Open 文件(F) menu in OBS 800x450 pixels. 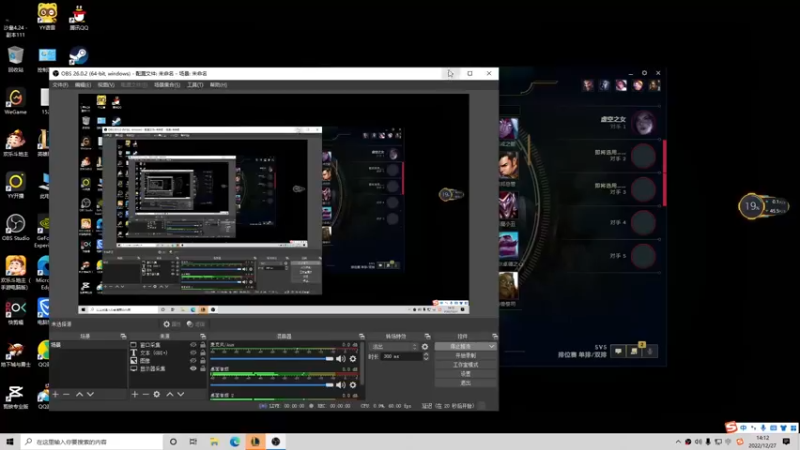click(x=60, y=85)
